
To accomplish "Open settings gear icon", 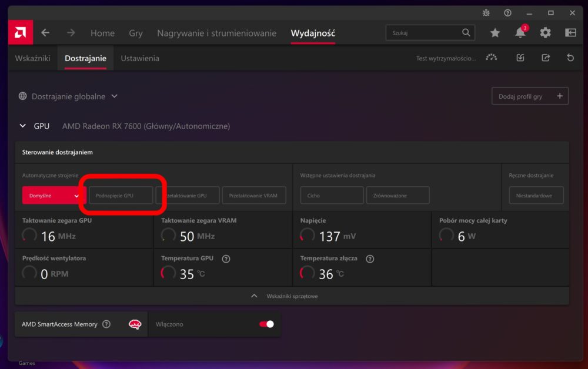I will (x=545, y=33).
